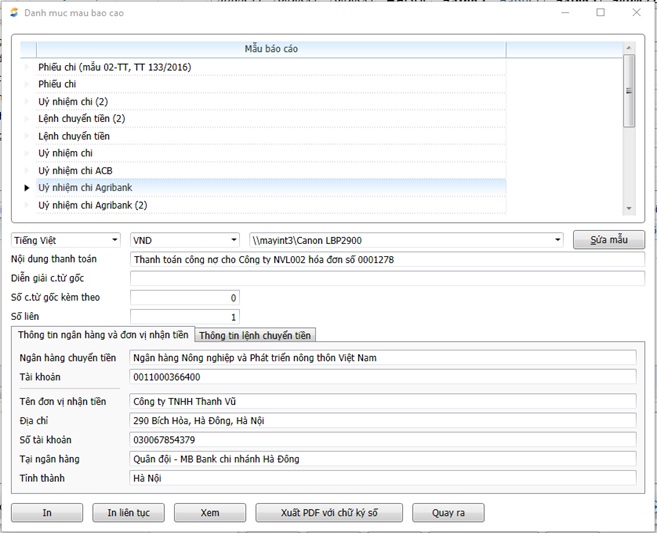The width and height of the screenshot is (657, 533).
Task: Preview report with Xem button
Action: click(x=210, y=513)
